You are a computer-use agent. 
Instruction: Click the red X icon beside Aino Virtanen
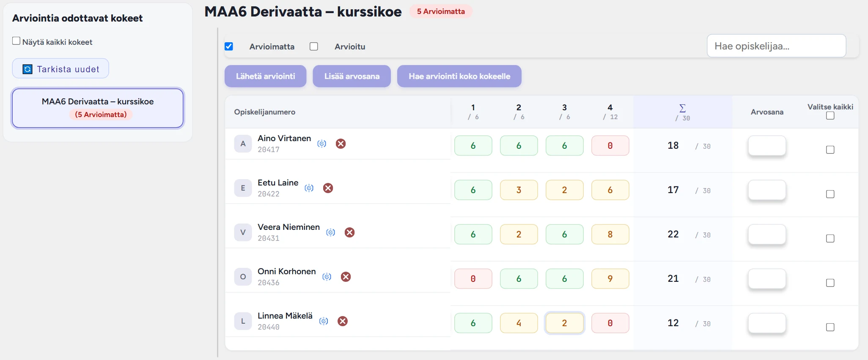(x=341, y=144)
